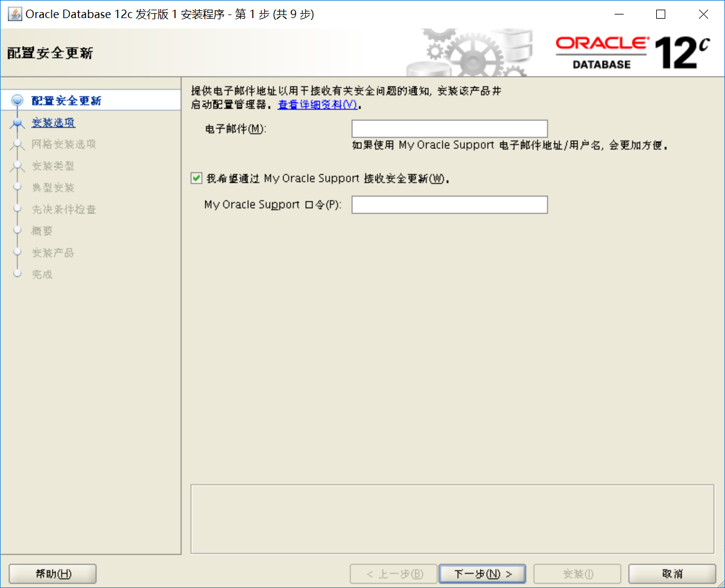Click the 配置安全更新 step bullet icon
Viewport: 725px width, 588px height.
coord(17,101)
